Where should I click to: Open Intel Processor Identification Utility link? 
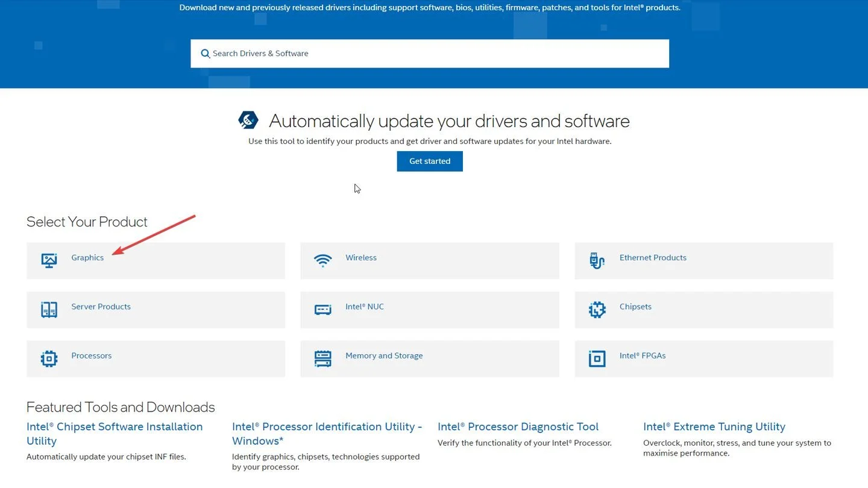pos(327,434)
